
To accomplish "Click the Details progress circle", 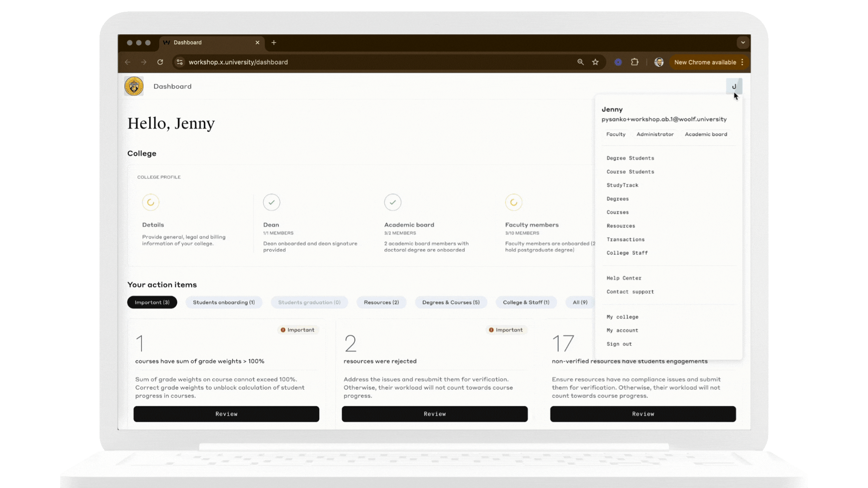I will [151, 202].
